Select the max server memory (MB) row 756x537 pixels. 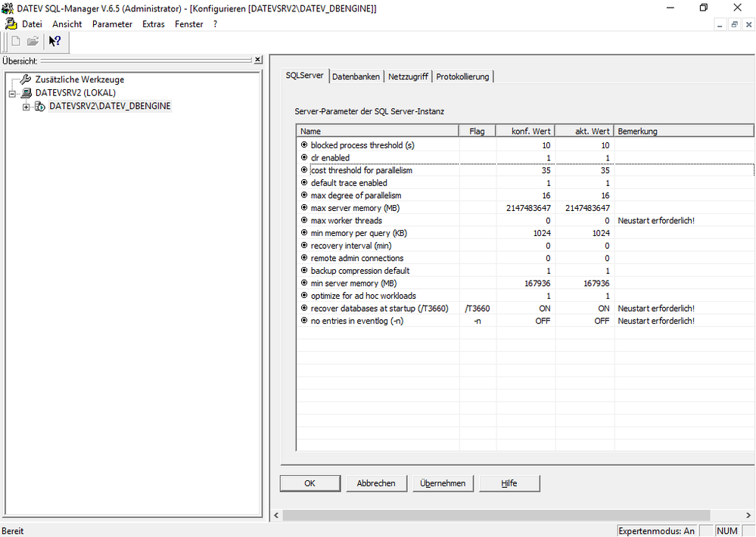click(525, 208)
